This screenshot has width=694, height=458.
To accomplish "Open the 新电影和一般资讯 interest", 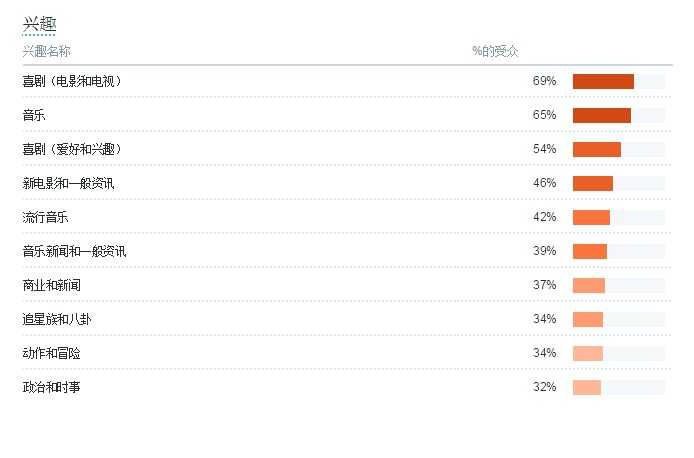I will 68,183.
